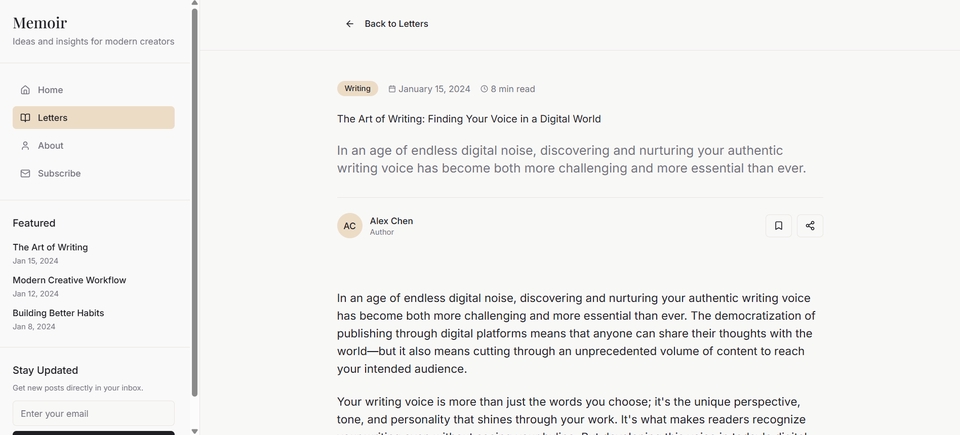Click the Memoir site title
The height and width of the screenshot is (435, 960).
[40, 23]
